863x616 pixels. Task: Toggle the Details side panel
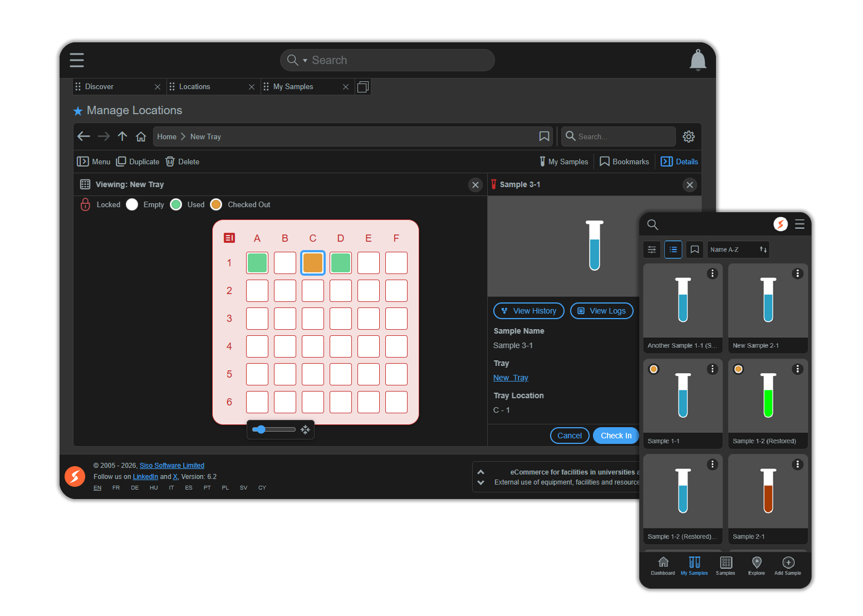[679, 162]
